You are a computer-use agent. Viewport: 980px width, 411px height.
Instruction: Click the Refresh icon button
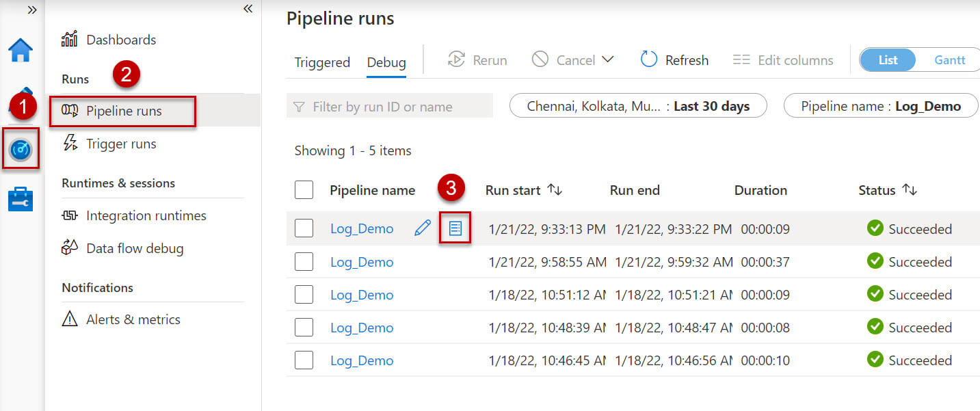point(648,60)
